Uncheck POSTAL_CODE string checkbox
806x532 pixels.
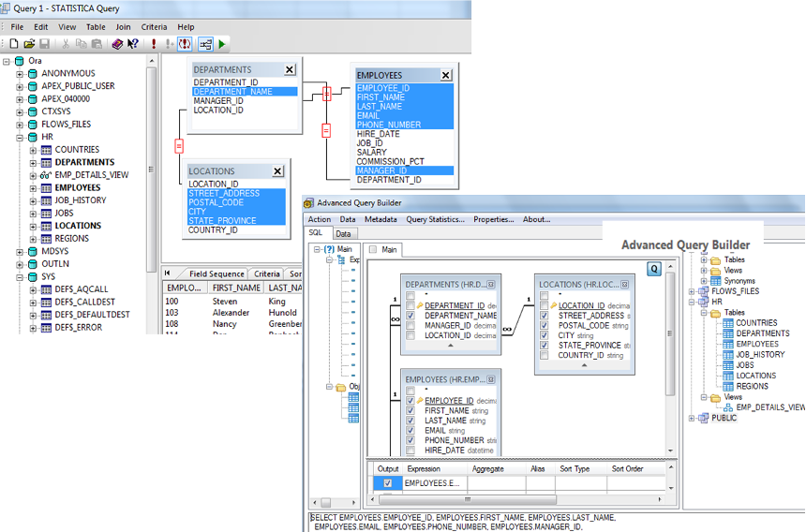coord(544,326)
